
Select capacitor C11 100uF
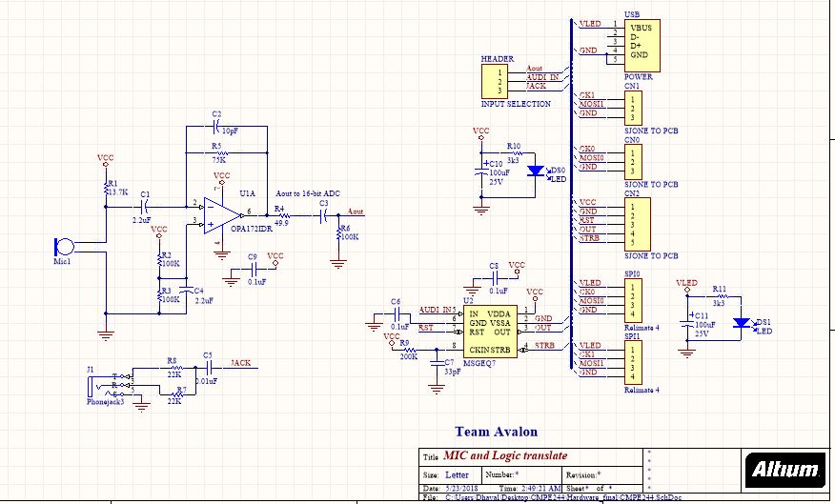(687, 323)
